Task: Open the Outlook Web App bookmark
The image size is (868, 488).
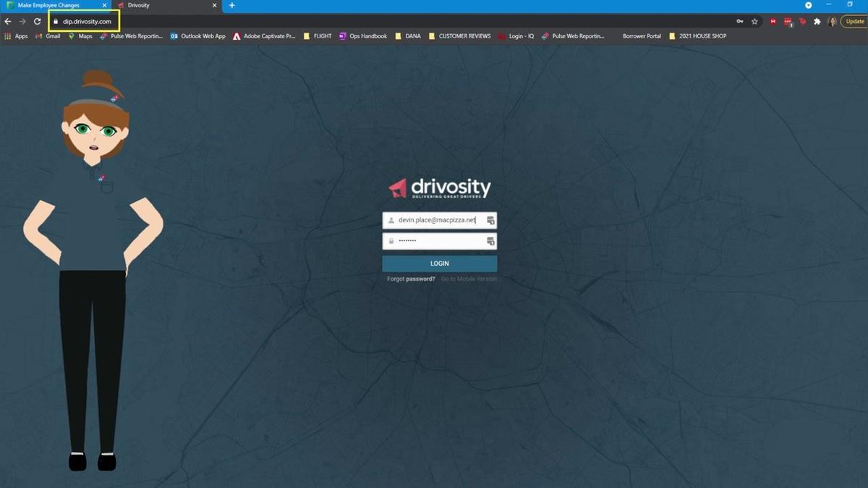Action: point(198,36)
